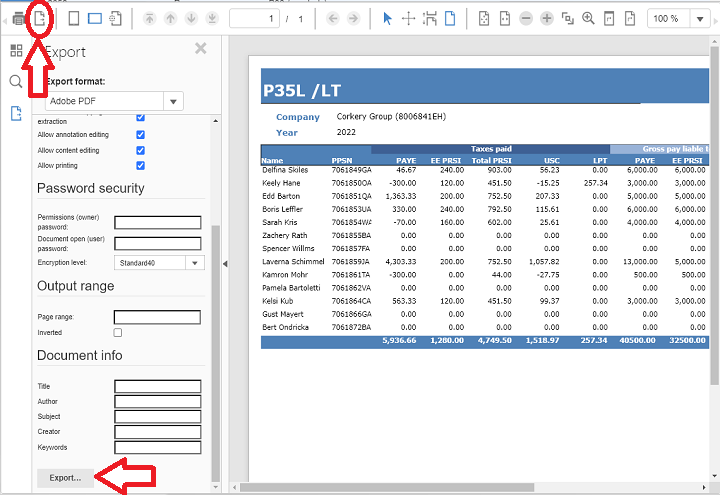The height and width of the screenshot is (495, 720).
Task: Show the thumbnails grid panel
Action: click(16, 50)
